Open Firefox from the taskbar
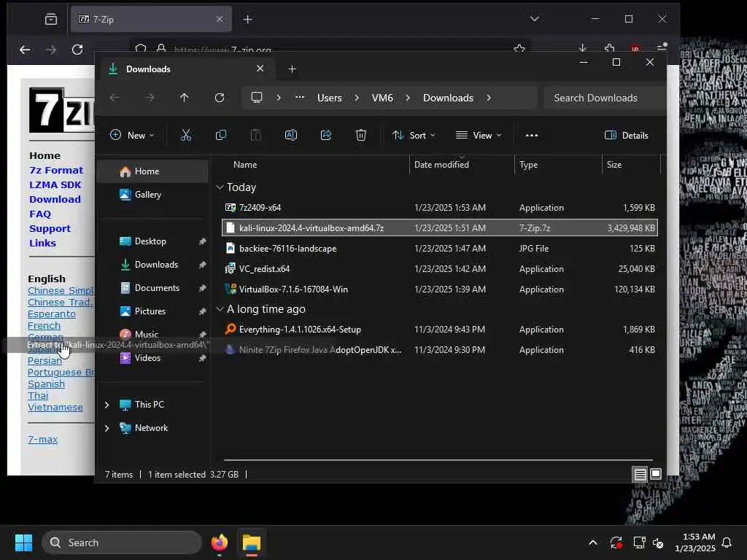The image size is (747, 560). 220,542
